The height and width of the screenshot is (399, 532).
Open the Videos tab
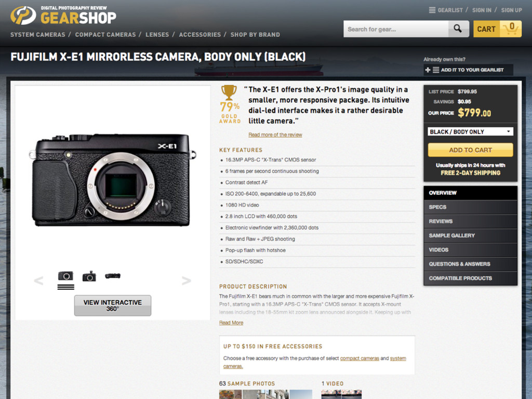tap(470, 250)
